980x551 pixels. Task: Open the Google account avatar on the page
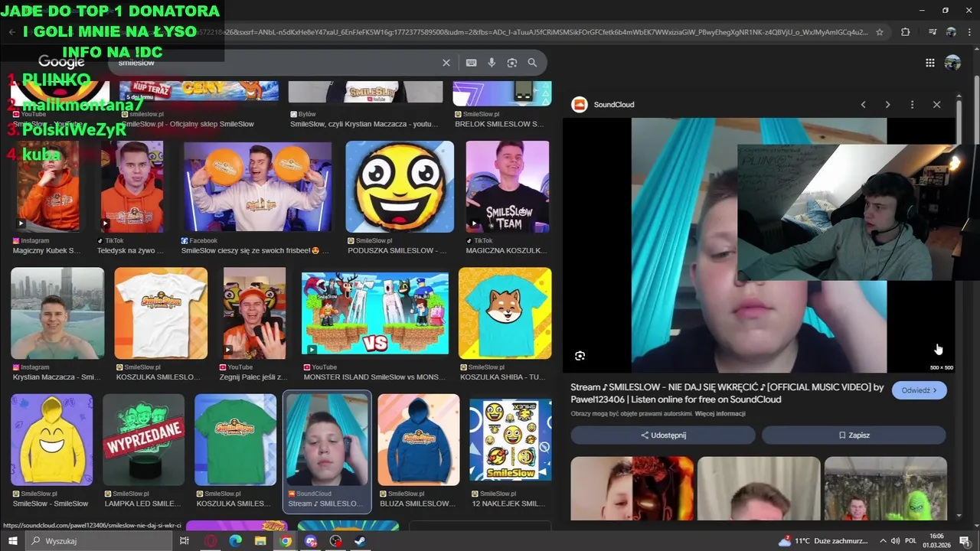[x=952, y=63]
